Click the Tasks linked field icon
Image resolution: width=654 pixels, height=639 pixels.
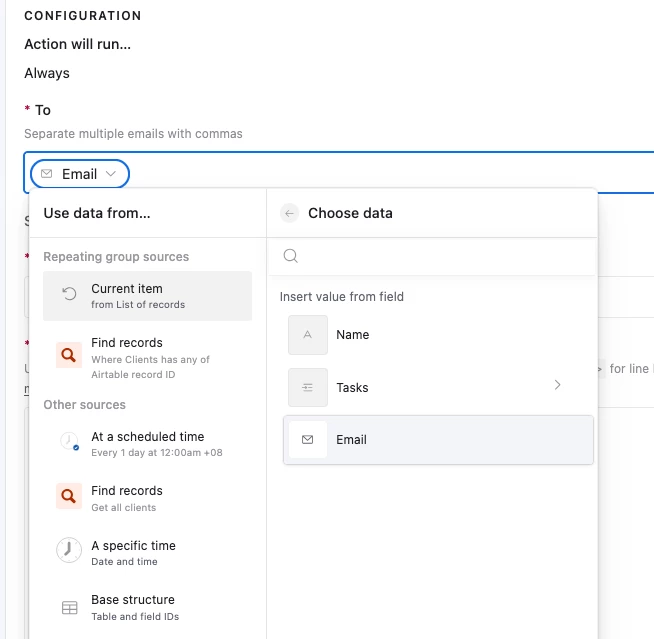click(307, 387)
